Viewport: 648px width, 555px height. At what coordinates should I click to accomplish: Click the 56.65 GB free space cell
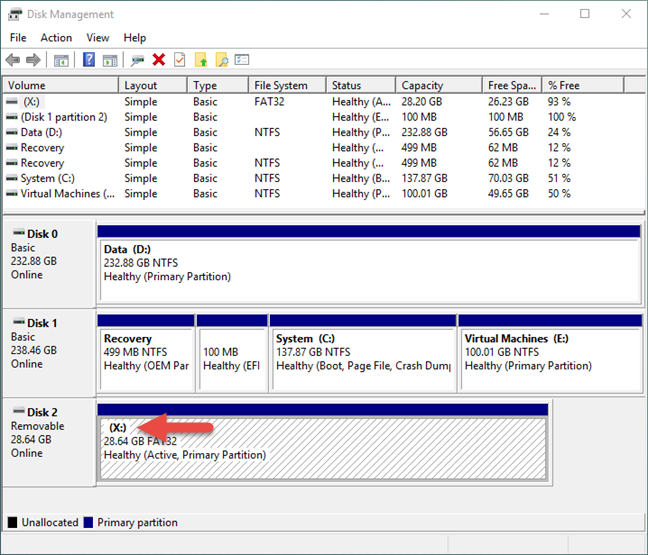508,132
